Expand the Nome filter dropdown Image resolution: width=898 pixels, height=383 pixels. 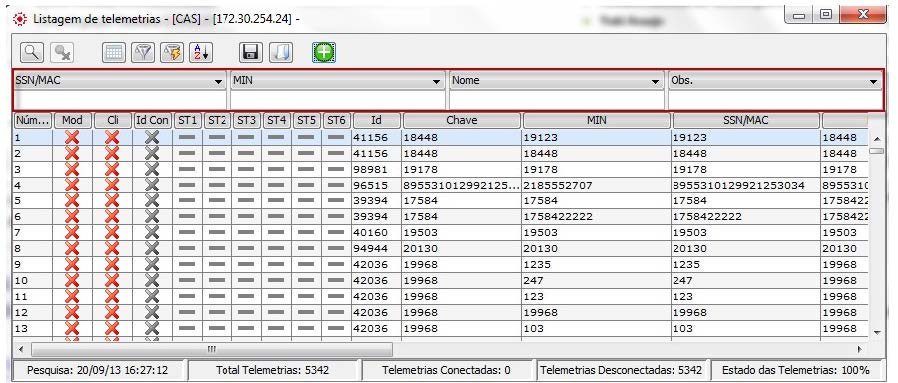point(557,81)
